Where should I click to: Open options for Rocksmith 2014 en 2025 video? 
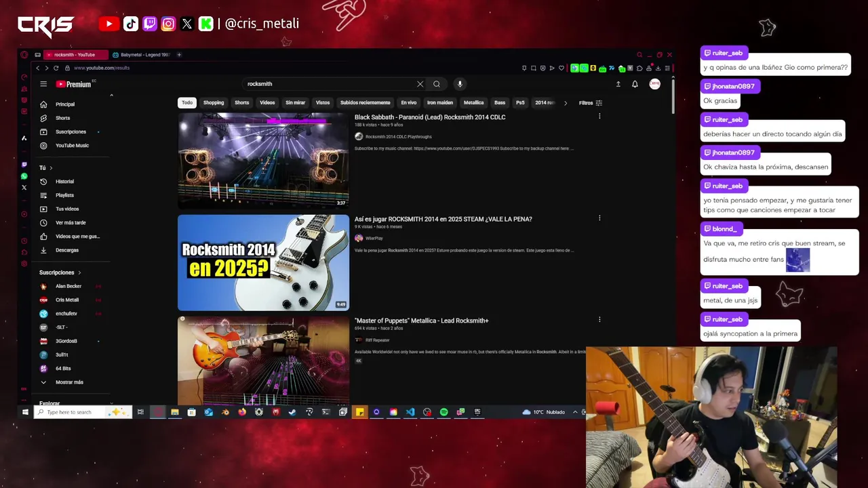pyautogui.click(x=599, y=218)
